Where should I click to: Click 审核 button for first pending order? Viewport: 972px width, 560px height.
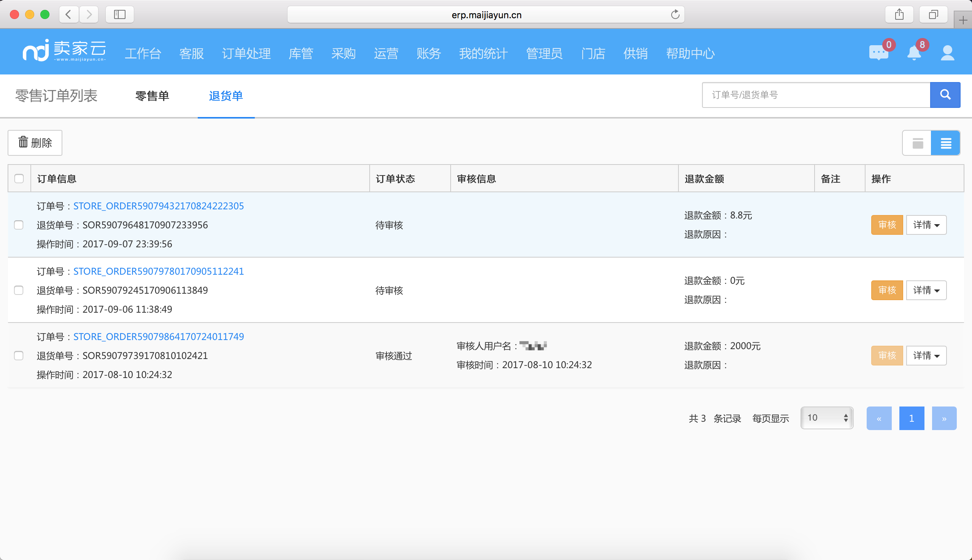887,224
